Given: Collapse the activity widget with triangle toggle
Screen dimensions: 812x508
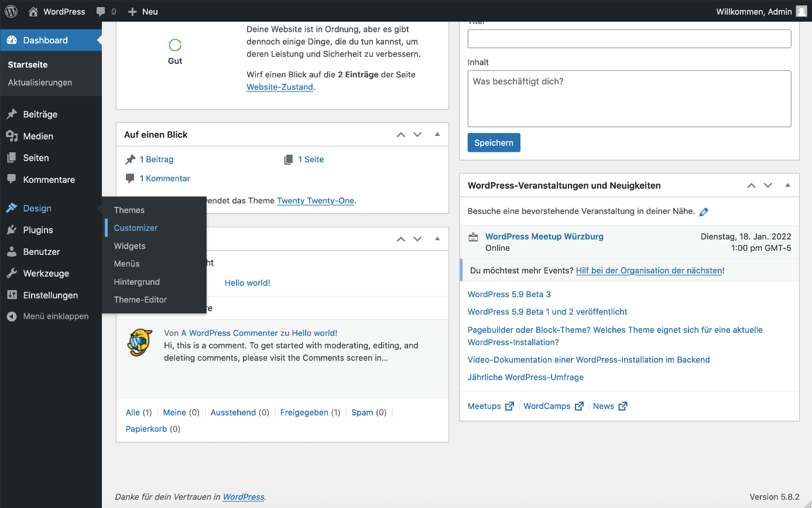Looking at the screenshot, I should point(437,238).
